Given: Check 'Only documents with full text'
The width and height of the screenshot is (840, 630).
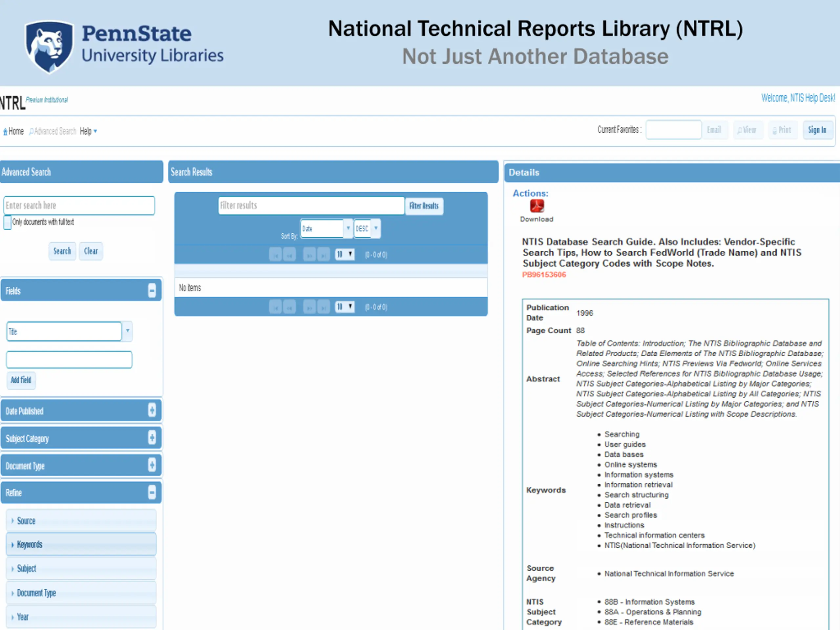Looking at the screenshot, I should [x=7, y=222].
